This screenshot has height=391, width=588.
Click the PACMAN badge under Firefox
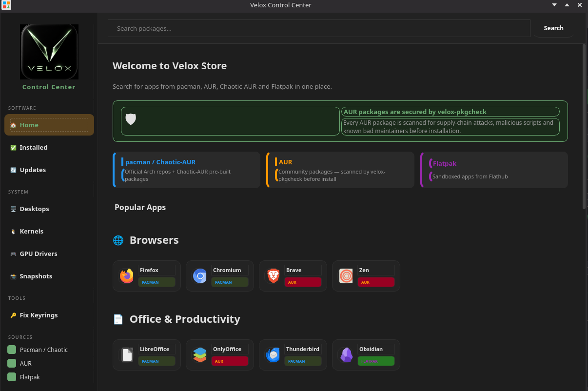click(x=157, y=282)
